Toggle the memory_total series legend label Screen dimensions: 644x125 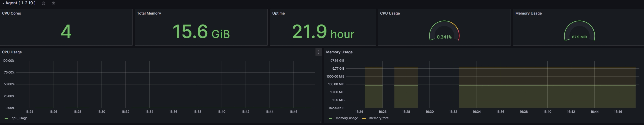tap(379, 118)
